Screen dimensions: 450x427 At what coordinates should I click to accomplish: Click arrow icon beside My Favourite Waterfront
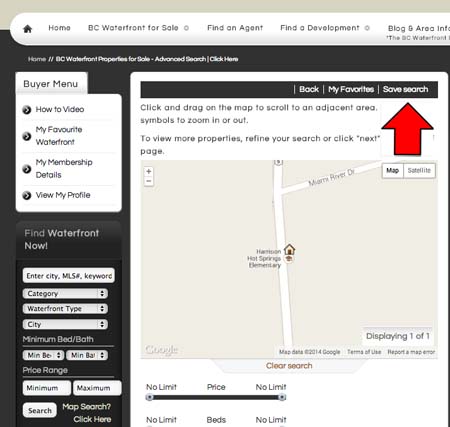[x=27, y=136]
